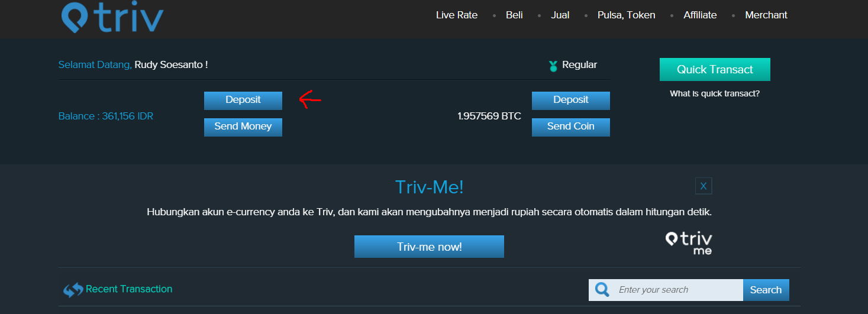Click the 'Recent Transaction' heading text

(x=129, y=289)
